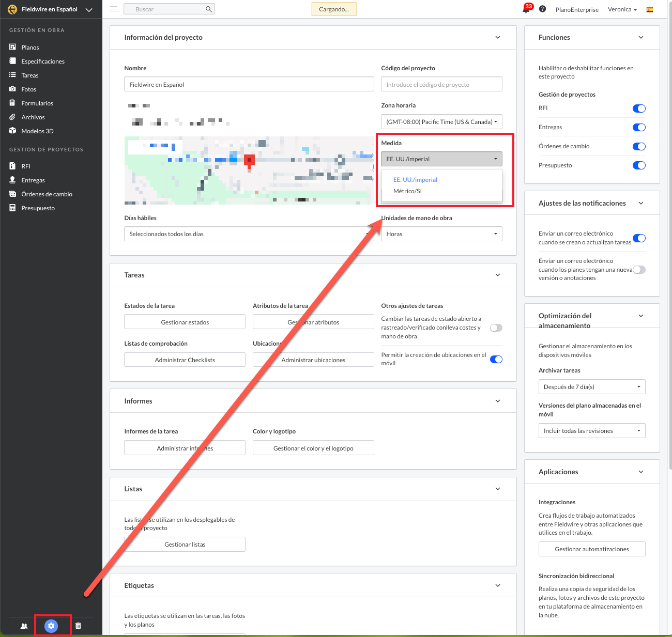Toggle location creation on mobile
Image resolution: width=672 pixels, height=637 pixels.
(x=496, y=359)
